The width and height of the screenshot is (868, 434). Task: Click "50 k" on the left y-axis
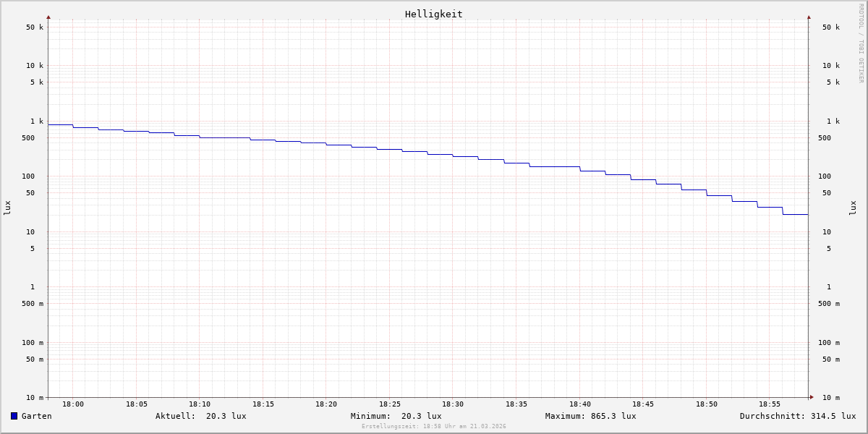click(x=35, y=27)
